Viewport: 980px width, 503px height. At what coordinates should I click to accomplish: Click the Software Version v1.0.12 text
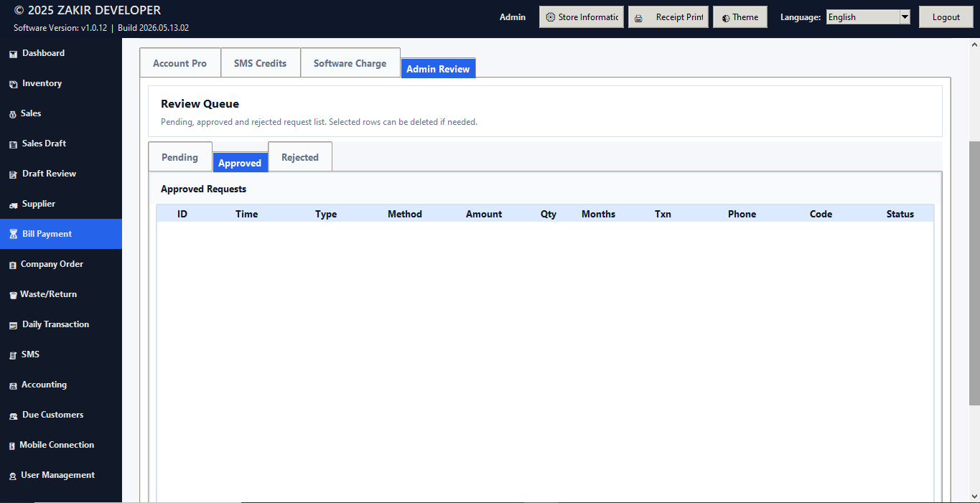pyautogui.click(x=60, y=28)
